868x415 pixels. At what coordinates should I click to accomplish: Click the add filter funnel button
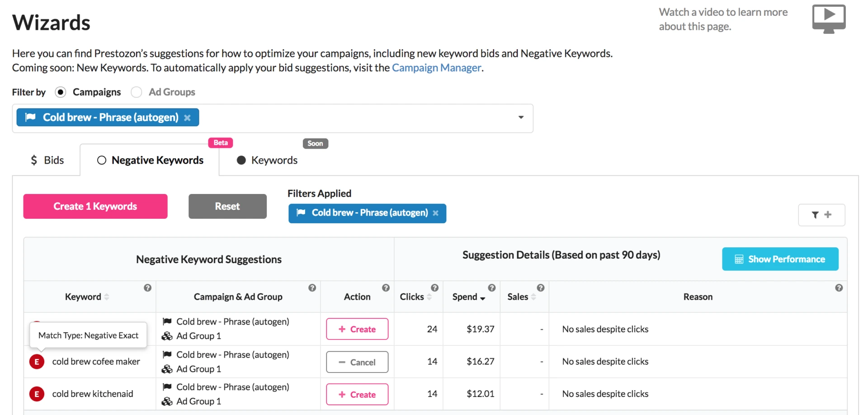pyautogui.click(x=821, y=215)
